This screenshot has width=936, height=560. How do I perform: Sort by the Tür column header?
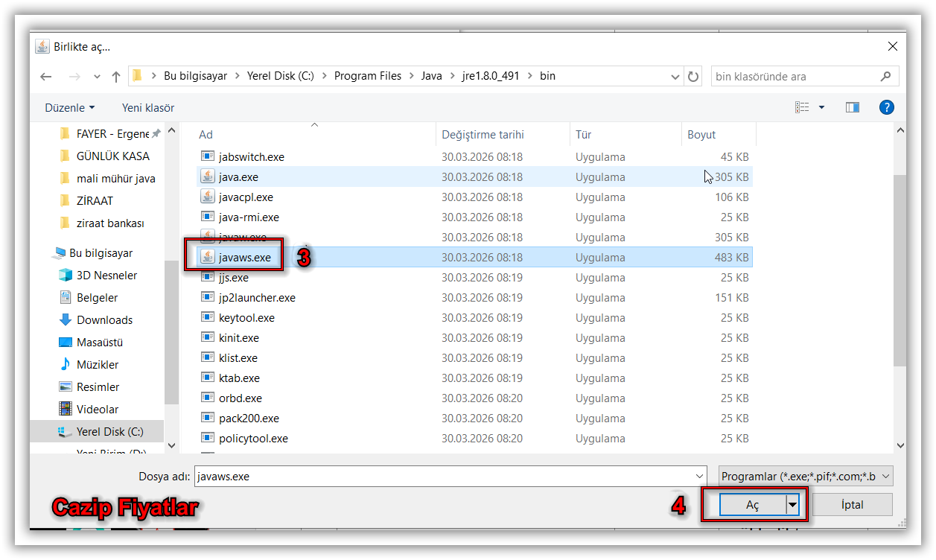tap(583, 135)
